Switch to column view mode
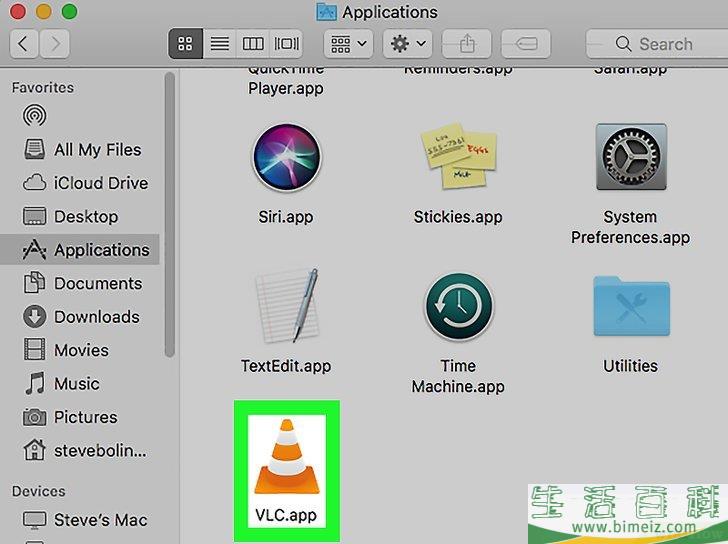Image resolution: width=728 pixels, height=544 pixels. coord(253,44)
